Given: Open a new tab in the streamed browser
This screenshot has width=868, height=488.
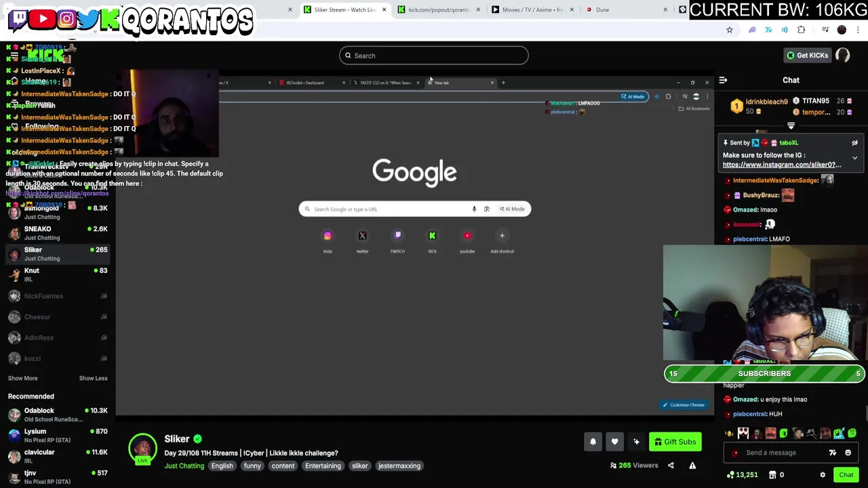Looking at the screenshot, I should click(x=503, y=83).
